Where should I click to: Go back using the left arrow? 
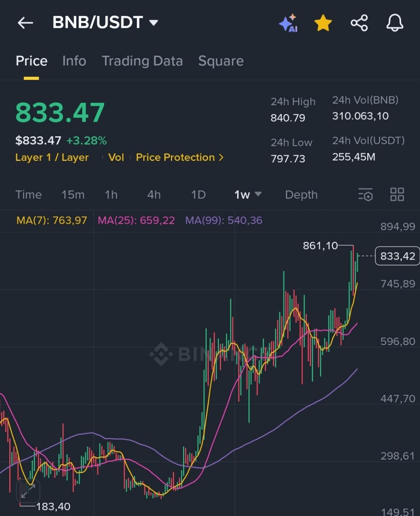coord(25,23)
